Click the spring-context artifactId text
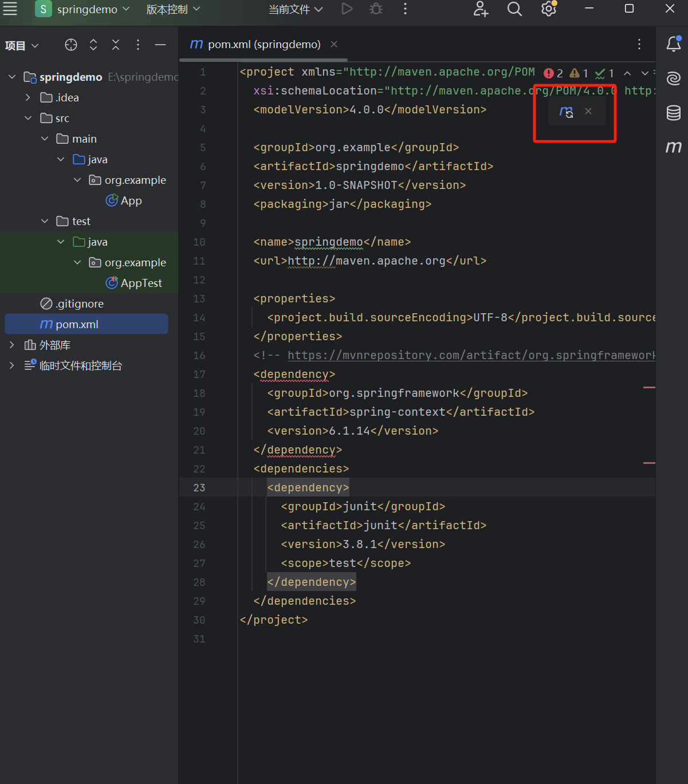Image resolution: width=688 pixels, height=784 pixels. point(398,412)
